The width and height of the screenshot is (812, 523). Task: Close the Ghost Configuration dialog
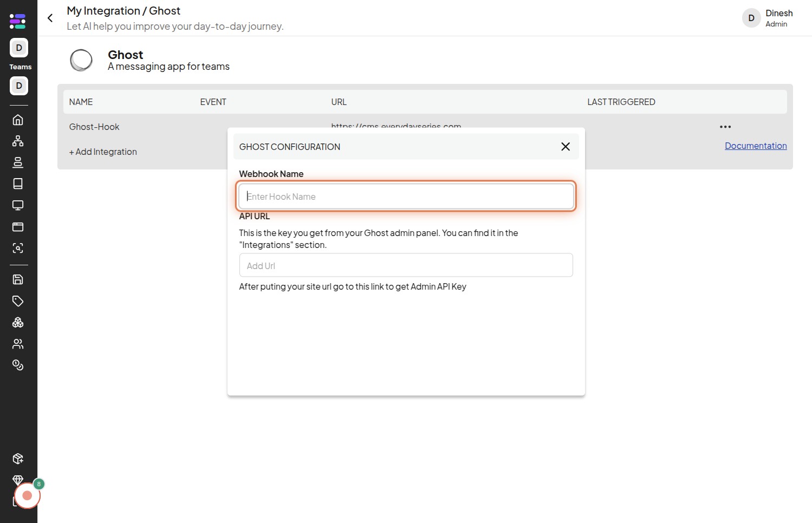[566, 146]
